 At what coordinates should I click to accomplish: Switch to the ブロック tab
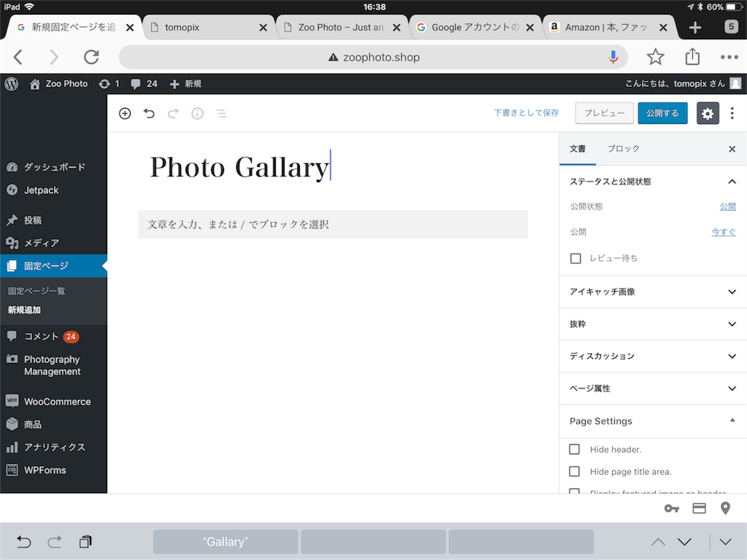click(624, 149)
